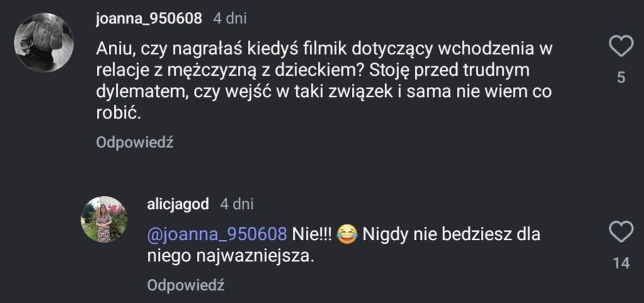644x303 pixels.
Task: Click the comment line starting 'Aniu, czy nagrałaś'
Action: click(319, 47)
